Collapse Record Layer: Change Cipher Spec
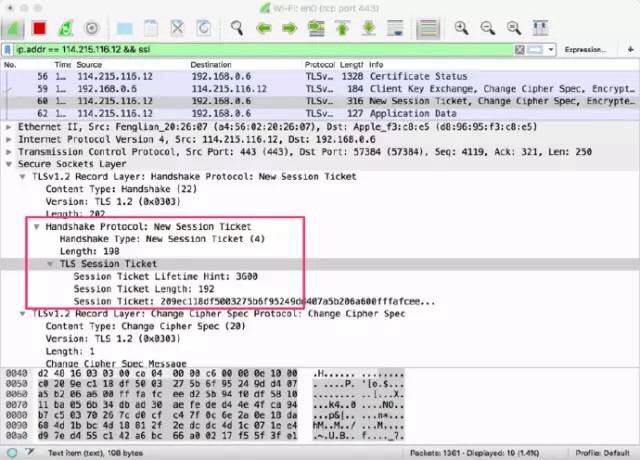This screenshot has height=460, width=640. [x=22, y=313]
